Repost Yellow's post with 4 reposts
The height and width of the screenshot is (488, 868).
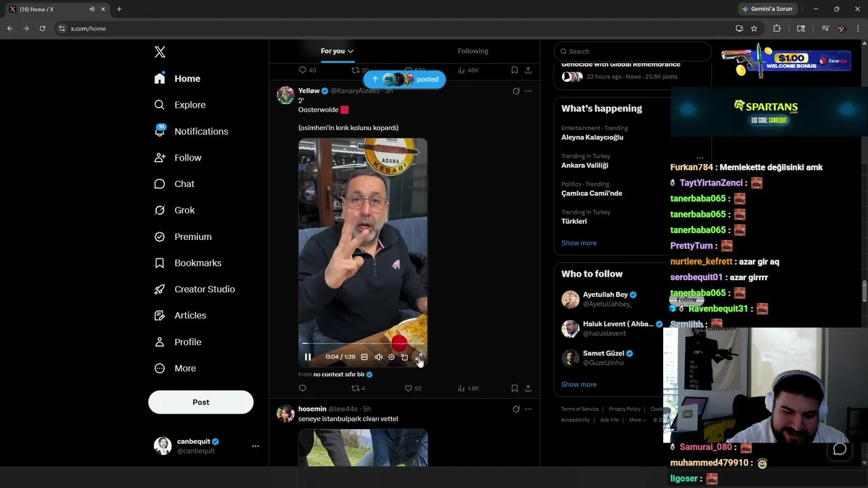click(358, 388)
